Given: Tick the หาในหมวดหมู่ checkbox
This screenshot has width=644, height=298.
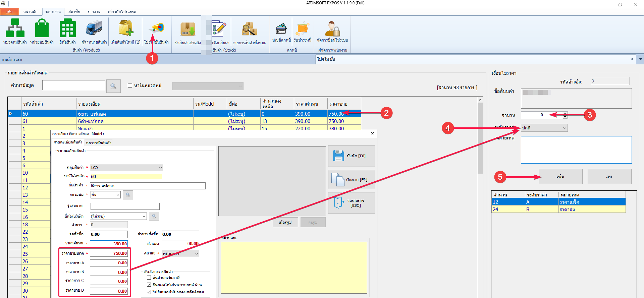Looking at the screenshot, I should coord(130,85).
